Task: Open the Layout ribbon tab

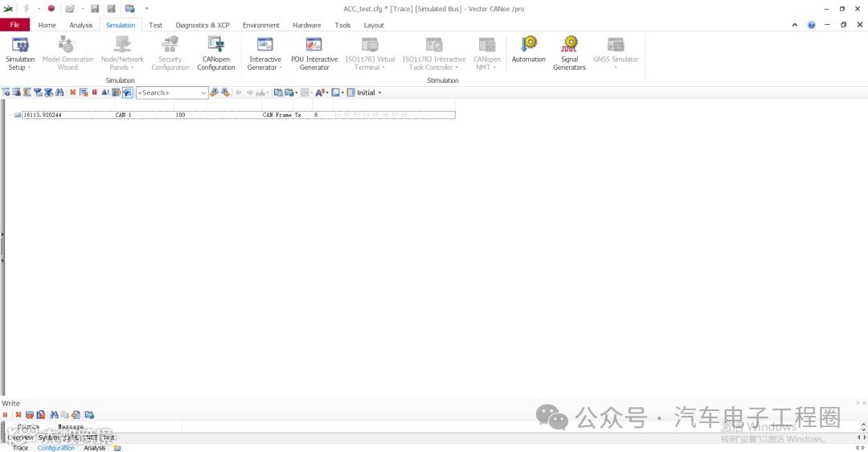Action: [x=374, y=25]
